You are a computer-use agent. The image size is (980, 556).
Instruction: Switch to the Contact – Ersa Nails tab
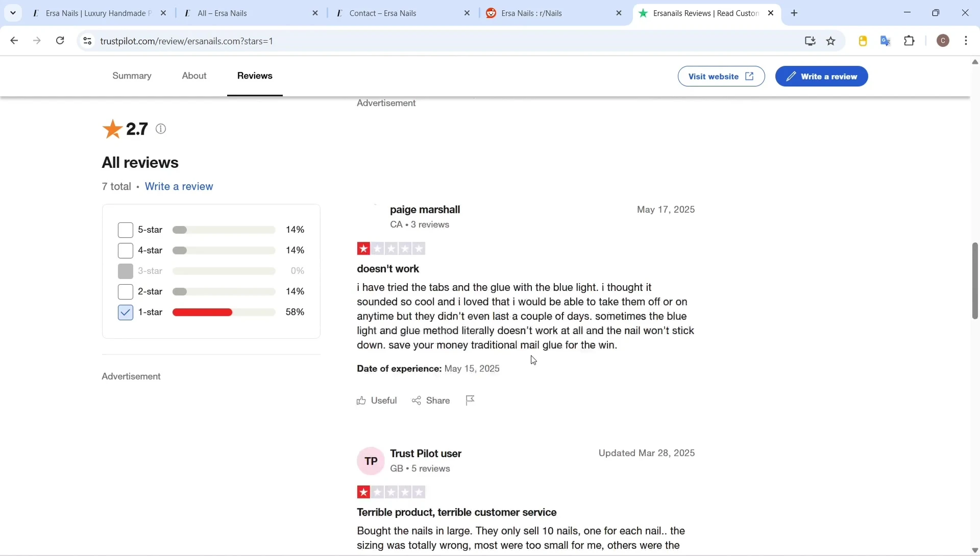coord(402,13)
